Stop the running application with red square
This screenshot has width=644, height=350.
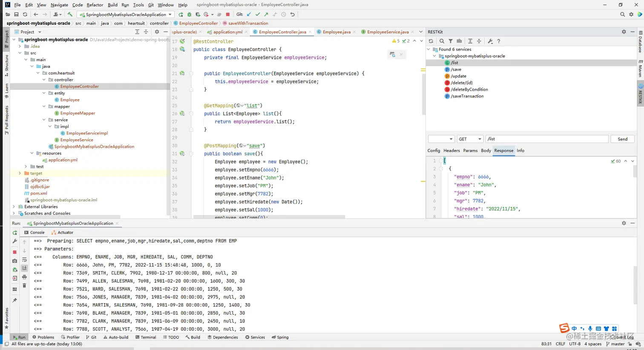coord(228,14)
